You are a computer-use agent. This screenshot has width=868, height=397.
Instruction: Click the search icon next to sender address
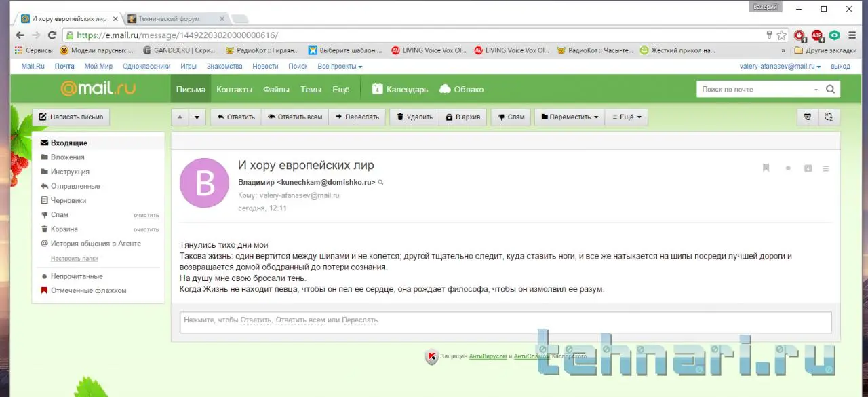[x=381, y=182]
